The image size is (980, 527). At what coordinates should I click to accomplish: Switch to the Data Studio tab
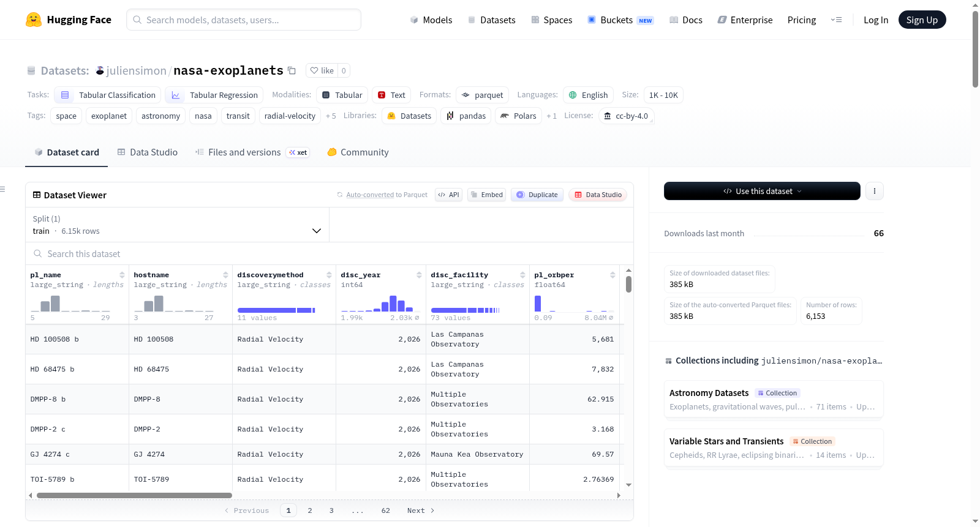click(x=148, y=152)
